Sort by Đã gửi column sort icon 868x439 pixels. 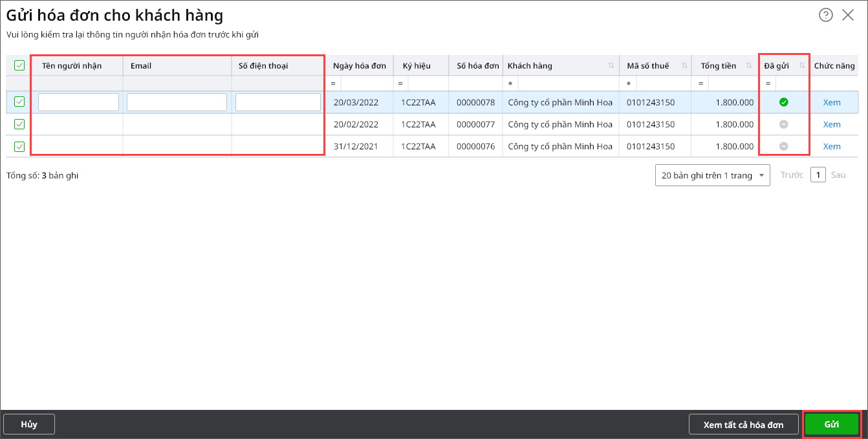[802, 66]
